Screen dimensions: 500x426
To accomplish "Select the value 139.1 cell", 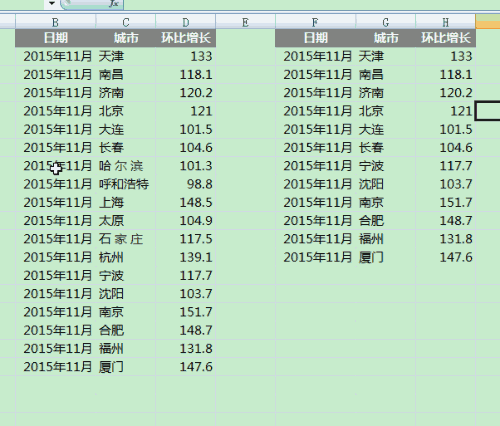I will coord(186,257).
